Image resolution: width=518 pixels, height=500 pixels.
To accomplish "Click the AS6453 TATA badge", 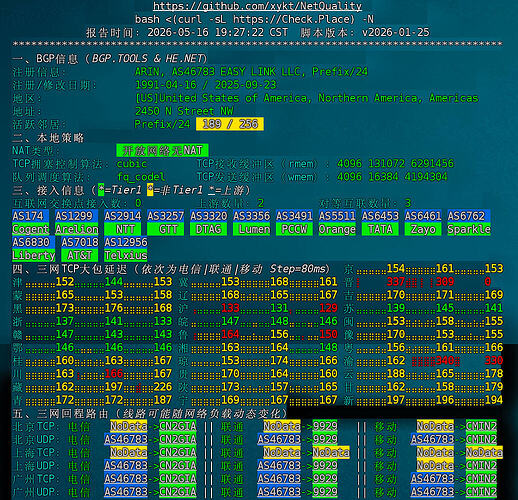I will pos(380,223).
